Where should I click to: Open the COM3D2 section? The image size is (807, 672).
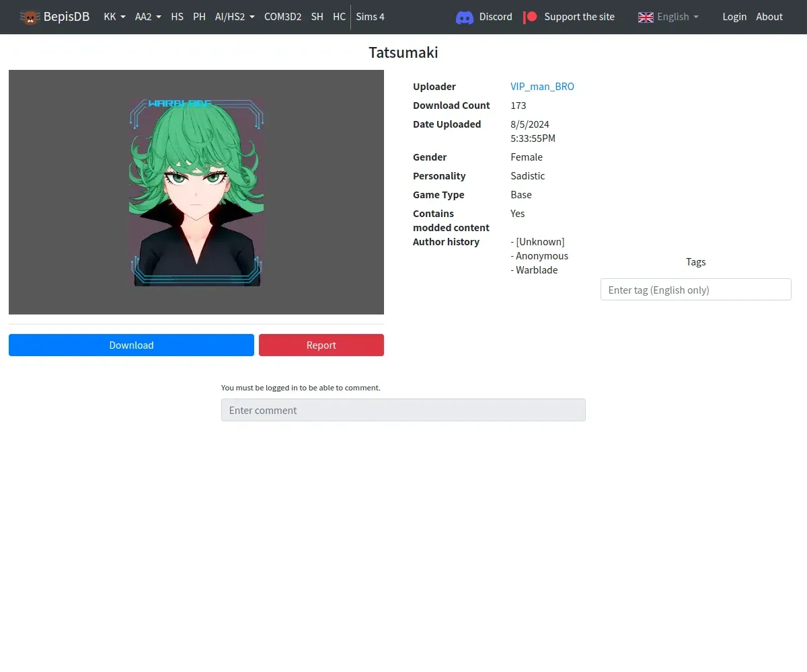(282, 17)
